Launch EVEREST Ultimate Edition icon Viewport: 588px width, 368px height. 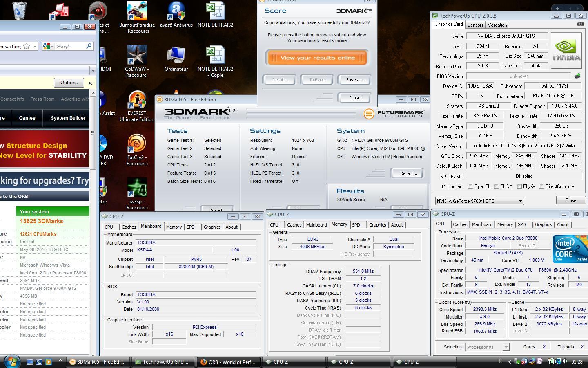point(137,99)
